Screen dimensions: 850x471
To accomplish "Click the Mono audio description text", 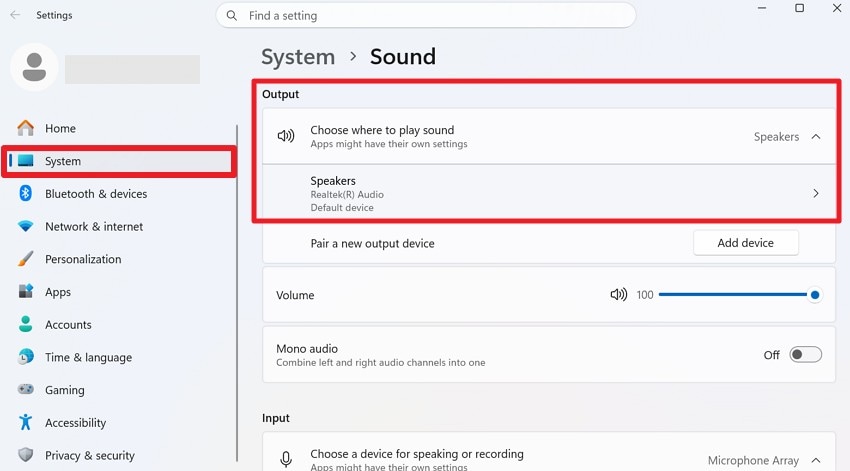I will [x=381, y=363].
